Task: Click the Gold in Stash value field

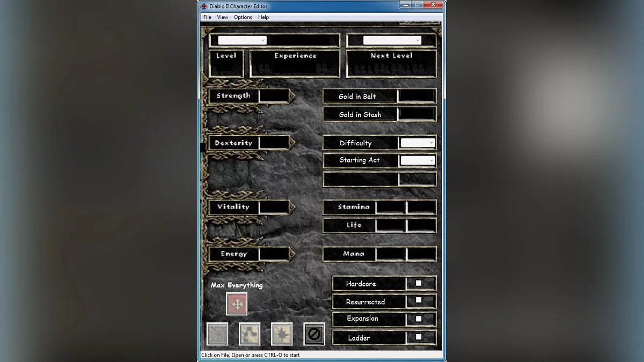Action: click(x=416, y=114)
